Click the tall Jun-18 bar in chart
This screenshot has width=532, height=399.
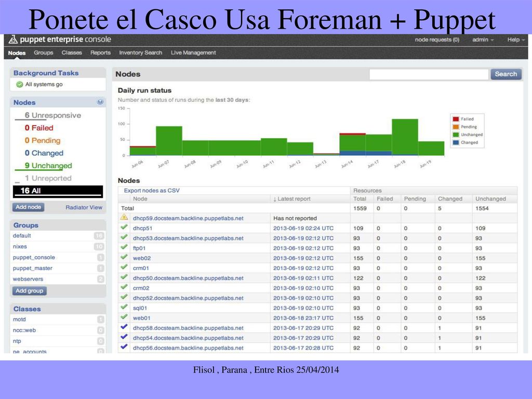(x=405, y=137)
